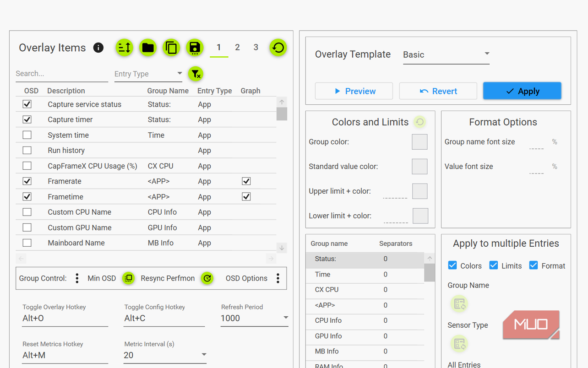
Task: Open the Lower limit color swatch
Action: [x=420, y=216]
